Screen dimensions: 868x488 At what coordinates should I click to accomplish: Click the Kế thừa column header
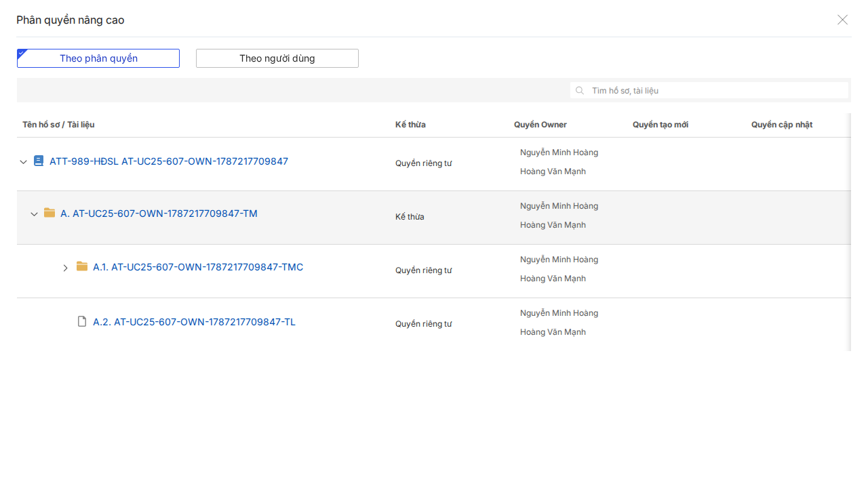pos(410,125)
